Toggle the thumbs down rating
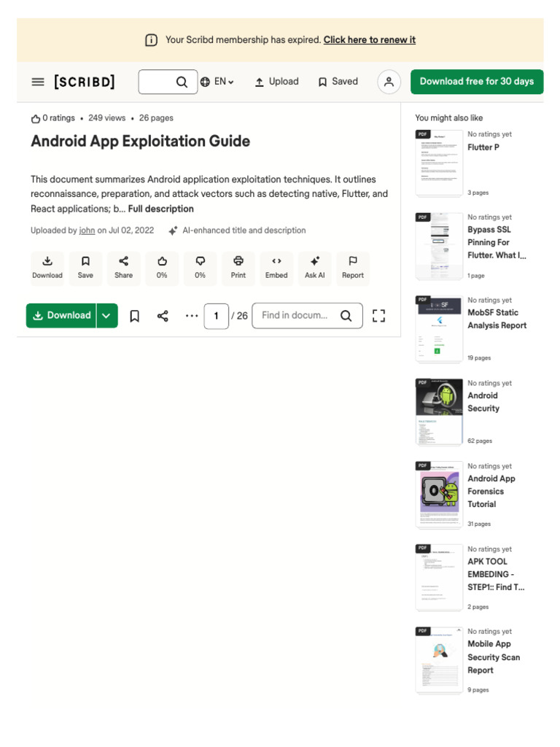Screen dimensions: 560x747 click(x=200, y=268)
